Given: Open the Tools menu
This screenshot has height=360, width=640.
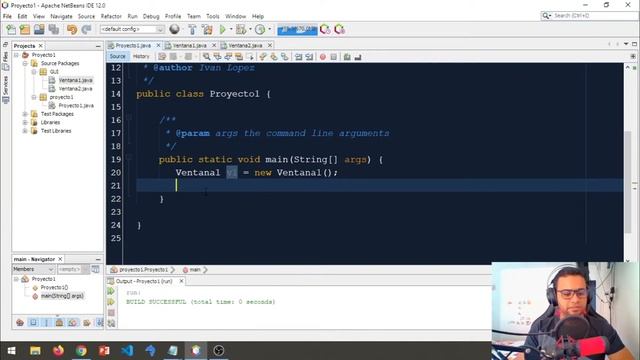Looking at the screenshot, I should 213,16.
